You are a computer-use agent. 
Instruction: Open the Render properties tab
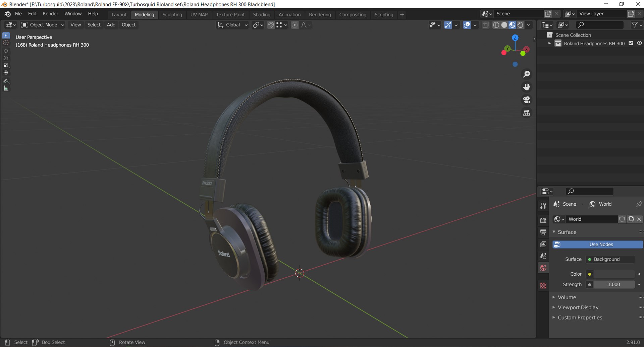pyautogui.click(x=543, y=220)
